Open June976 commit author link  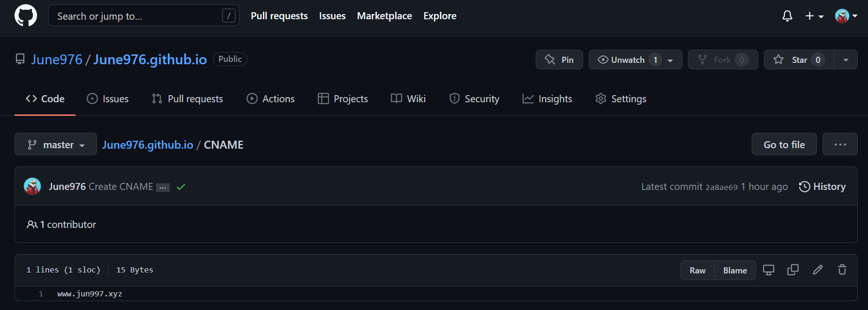coord(67,187)
